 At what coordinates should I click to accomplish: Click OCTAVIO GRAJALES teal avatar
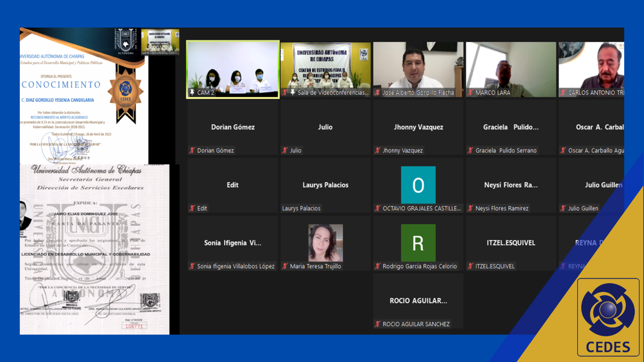click(418, 185)
